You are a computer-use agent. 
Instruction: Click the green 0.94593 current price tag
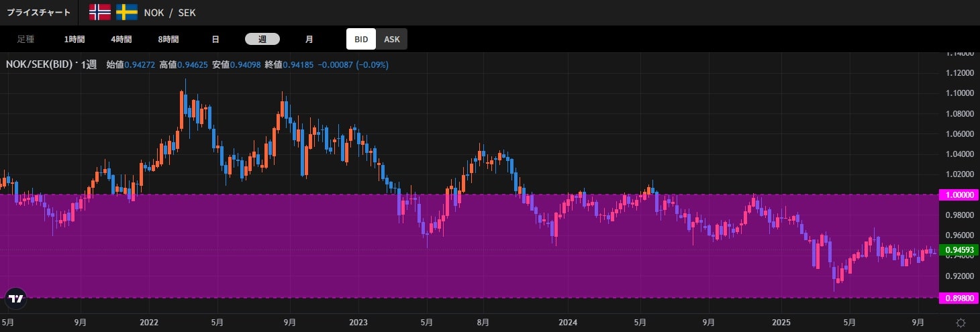tap(959, 251)
